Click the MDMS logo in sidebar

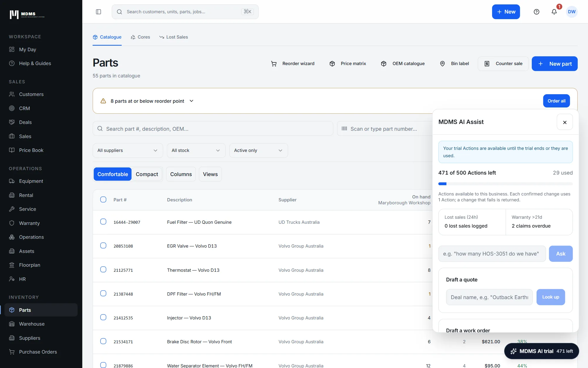coord(27,14)
